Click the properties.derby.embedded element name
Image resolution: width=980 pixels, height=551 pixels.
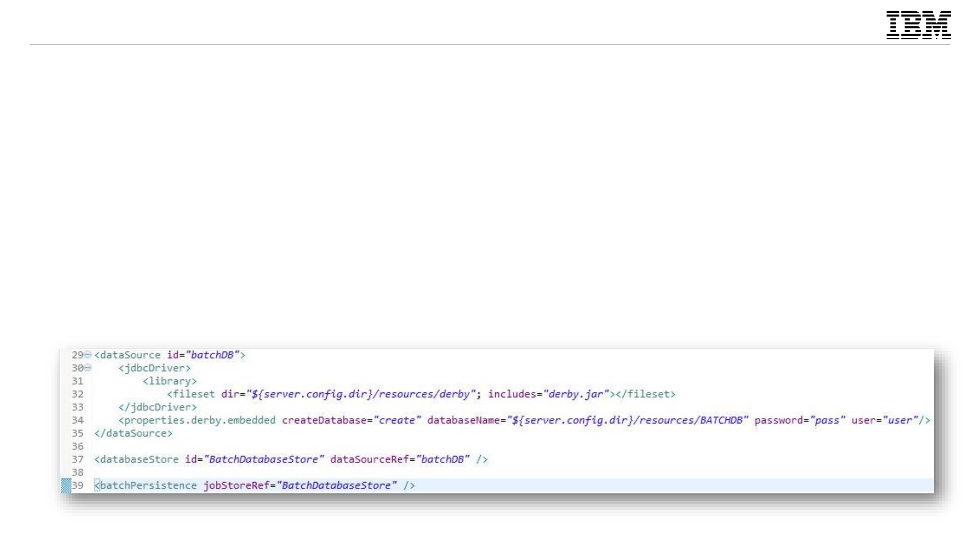199,420
